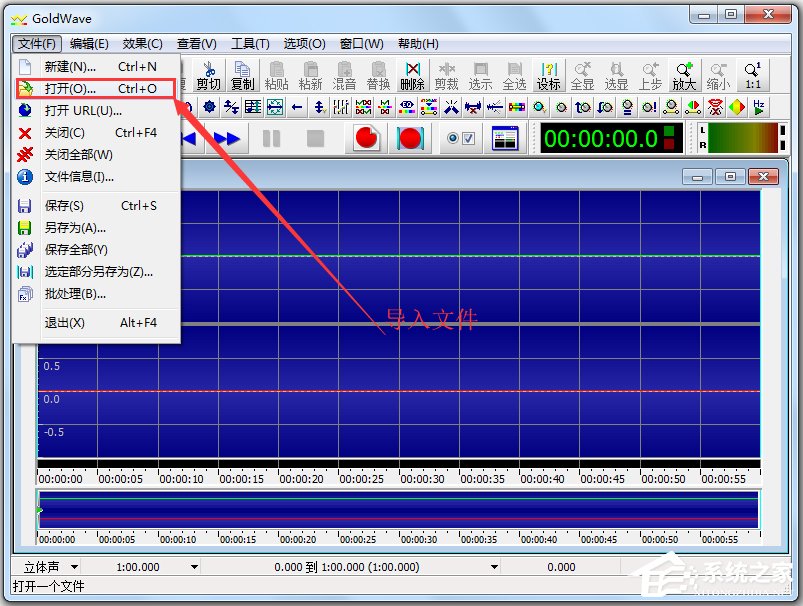Click the 0.000 position value in status bar
803x606 pixels.
tap(561, 567)
